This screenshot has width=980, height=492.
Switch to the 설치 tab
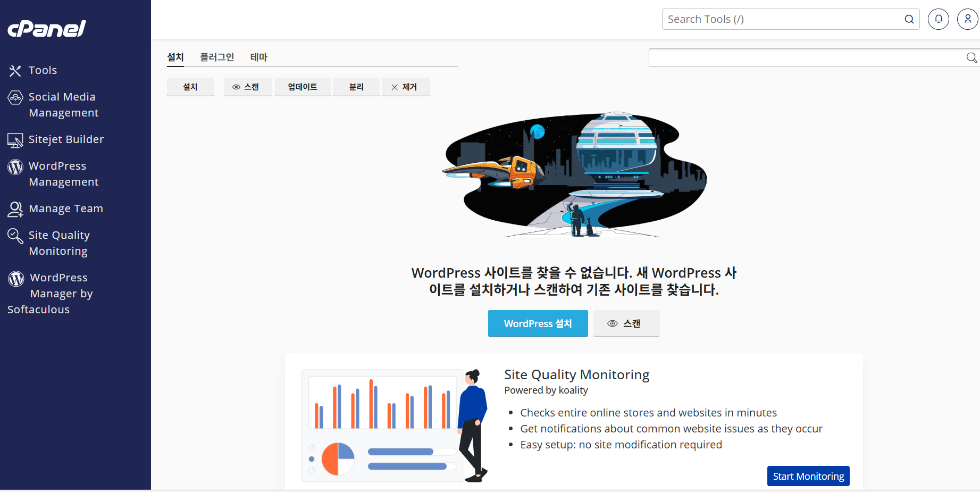pyautogui.click(x=175, y=57)
